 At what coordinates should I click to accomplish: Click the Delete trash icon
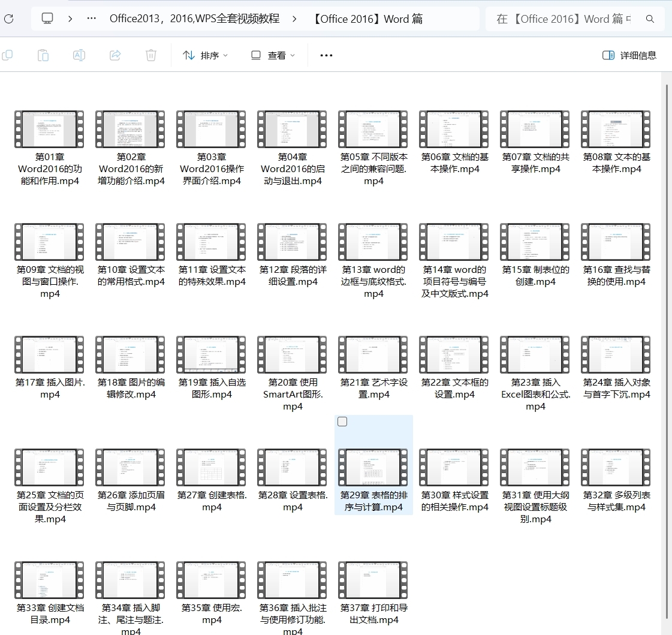(151, 55)
